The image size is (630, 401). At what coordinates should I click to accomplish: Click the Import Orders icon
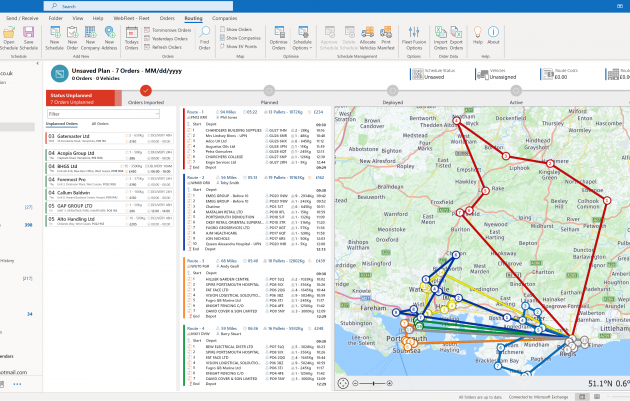pyautogui.click(x=441, y=36)
